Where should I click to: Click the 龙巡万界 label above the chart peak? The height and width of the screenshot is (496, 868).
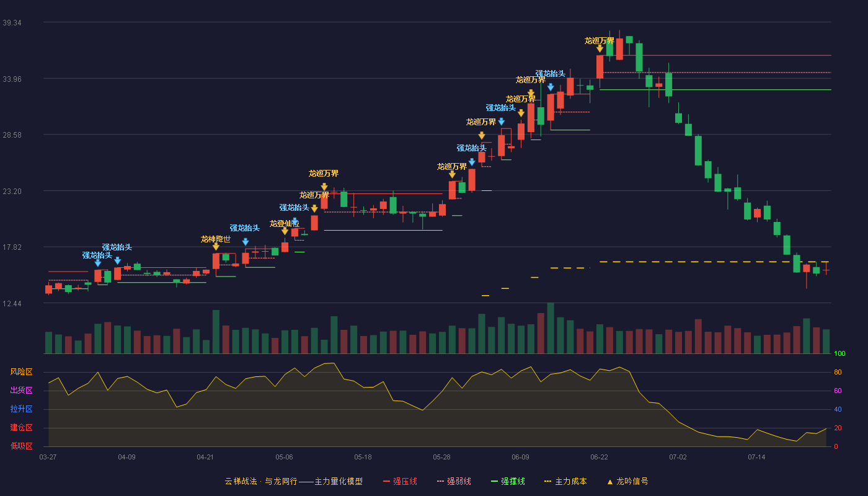pyautogui.click(x=600, y=40)
